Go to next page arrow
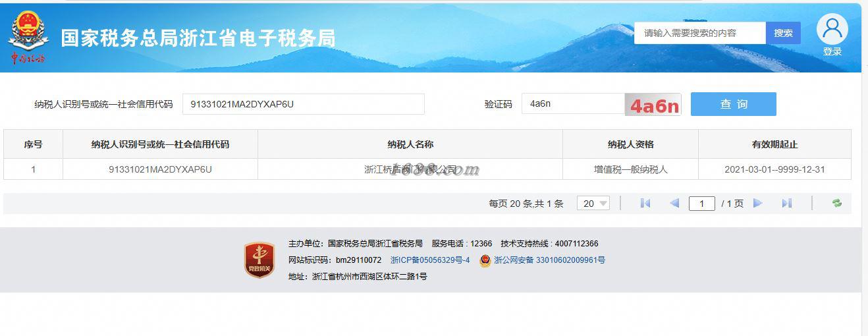 tap(757, 204)
